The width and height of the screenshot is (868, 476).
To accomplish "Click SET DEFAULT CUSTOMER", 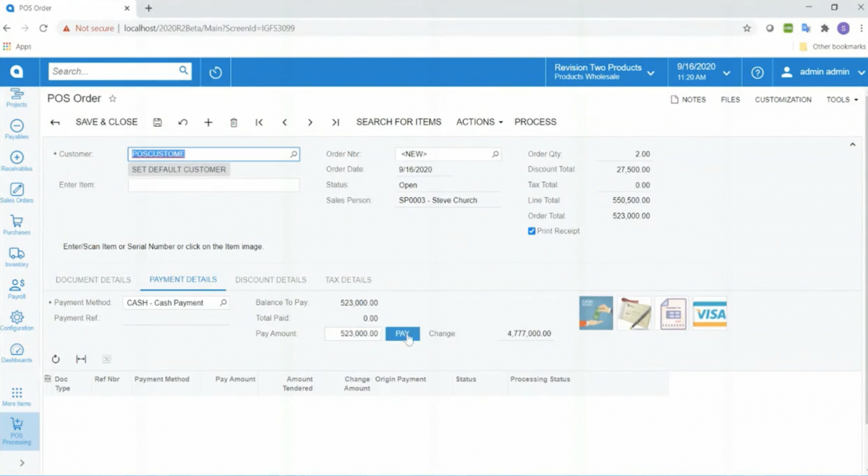I will click(x=178, y=169).
